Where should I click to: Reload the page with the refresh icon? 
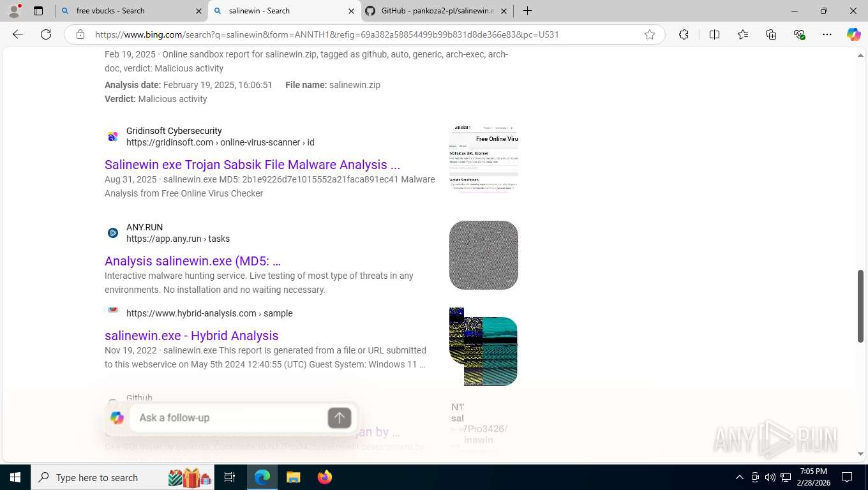tap(46, 34)
